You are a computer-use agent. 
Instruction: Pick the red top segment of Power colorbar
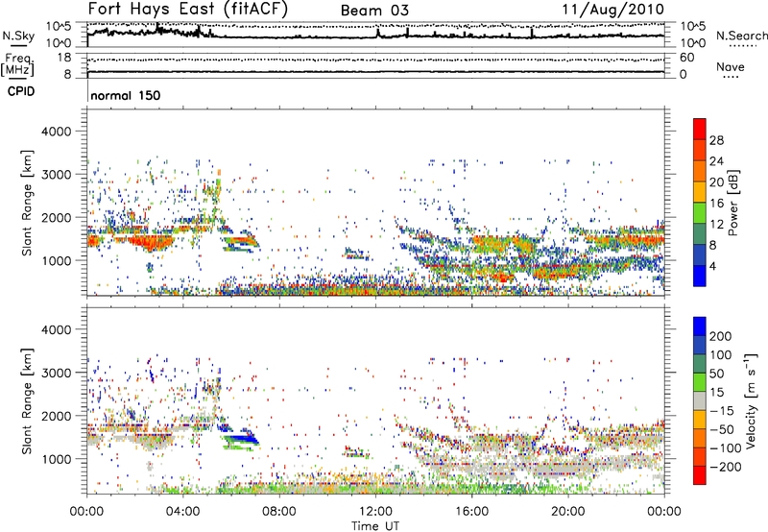[x=700, y=129]
